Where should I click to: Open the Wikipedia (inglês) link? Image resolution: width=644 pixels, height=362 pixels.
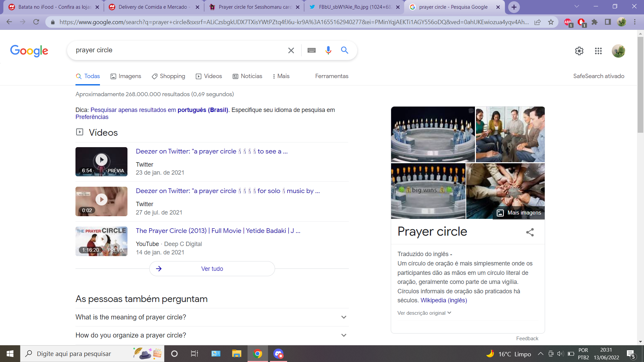(444, 300)
